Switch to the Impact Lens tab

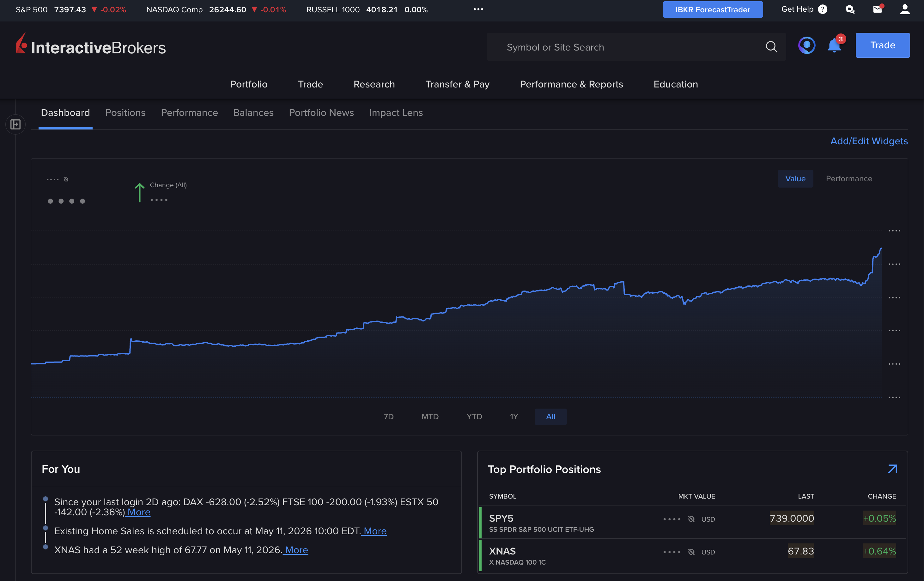click(x=396, y=112)
